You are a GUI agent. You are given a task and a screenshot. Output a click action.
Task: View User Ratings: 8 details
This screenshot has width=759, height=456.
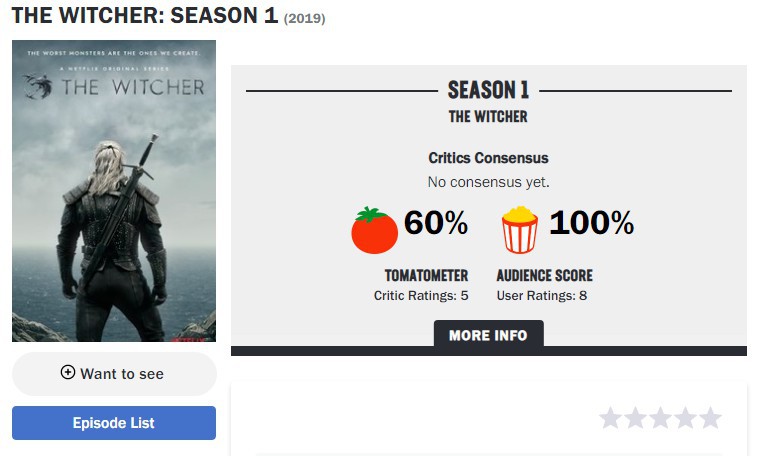(x=542, y=295)
